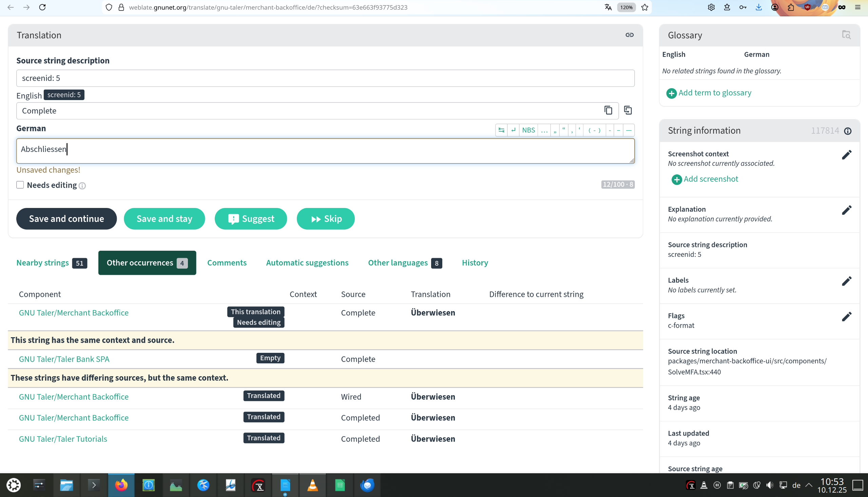868x497 pixels.
Task: Open Automatic suggestions tab
Action: click(x=307, y=263)
